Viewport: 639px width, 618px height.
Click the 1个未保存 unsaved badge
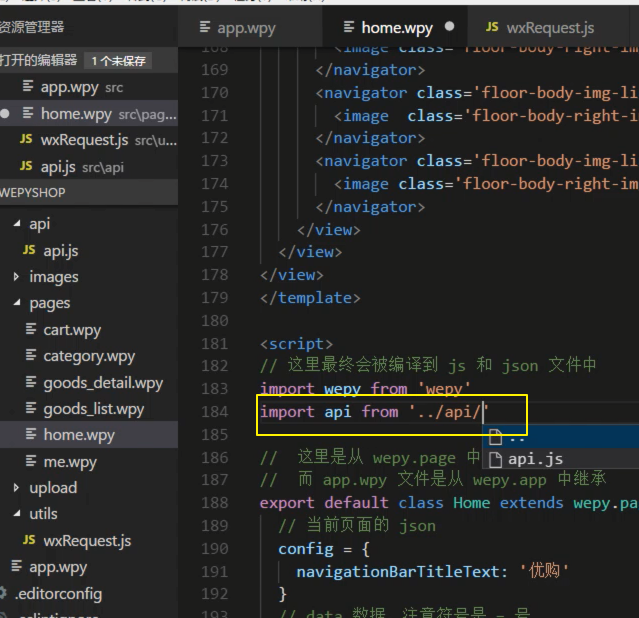118,61
